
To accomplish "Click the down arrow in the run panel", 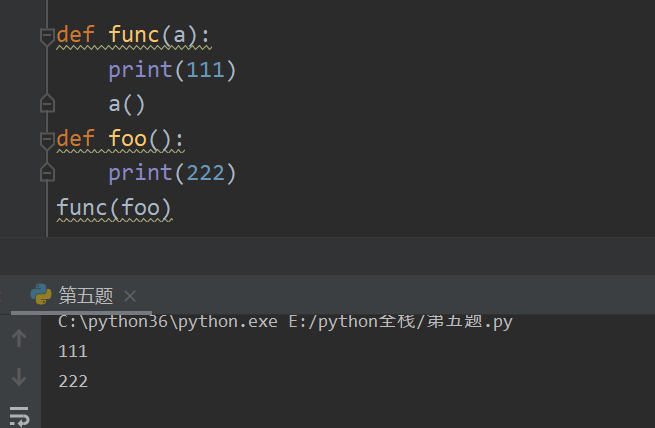I will (x=18, y=377).
